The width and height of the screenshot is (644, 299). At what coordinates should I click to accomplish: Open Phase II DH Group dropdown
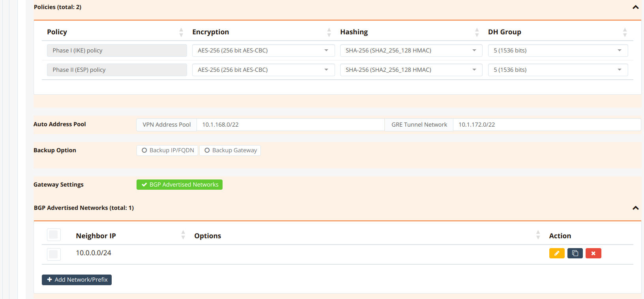[x=558, y=70]
